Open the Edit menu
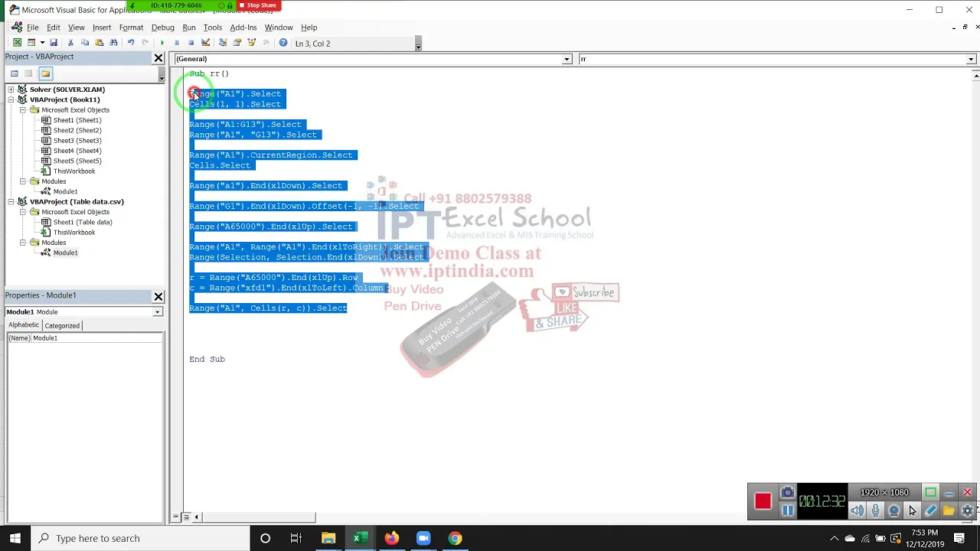The height and width of the screenshot is (551, 980). pyautogui.click(x=54, y=28)
